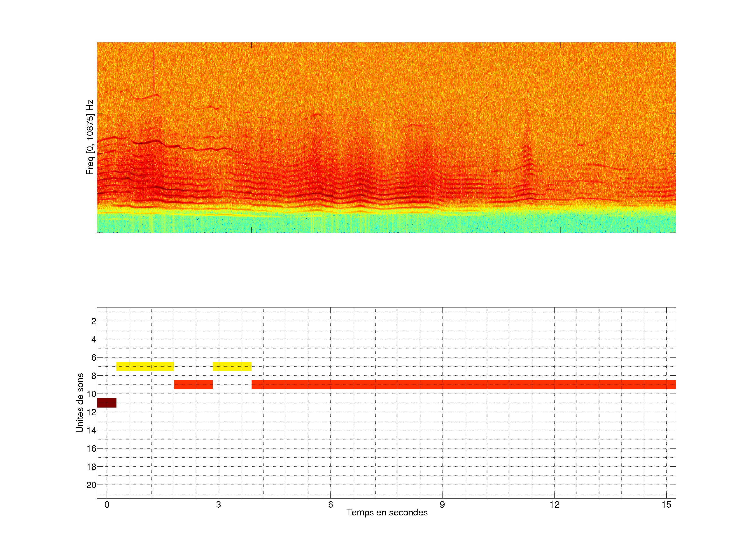Screen dimensions: 747x560
Task: Click the short red segment before 3 seconds
Action: (193, 384)
